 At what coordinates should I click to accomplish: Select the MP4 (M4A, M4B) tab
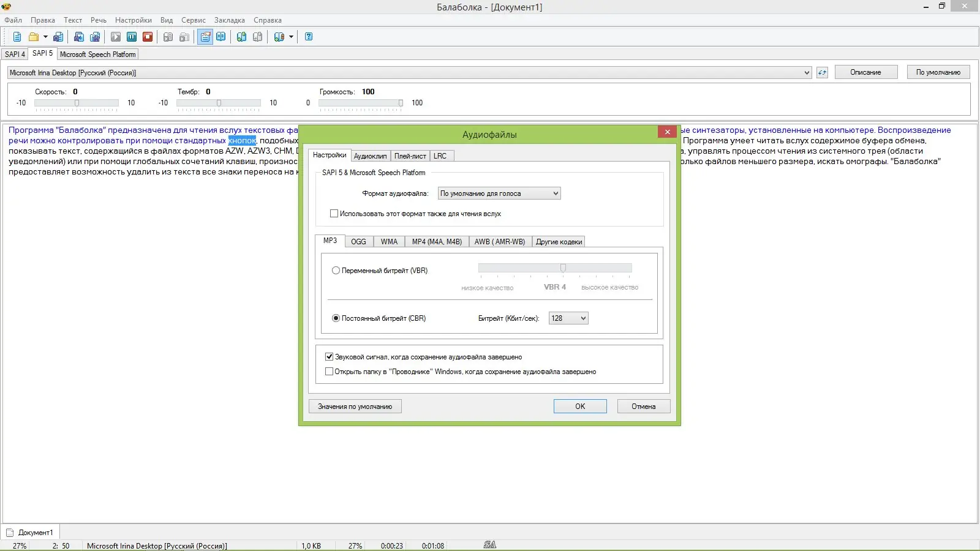pyautogui.click(x=437, y=242)
